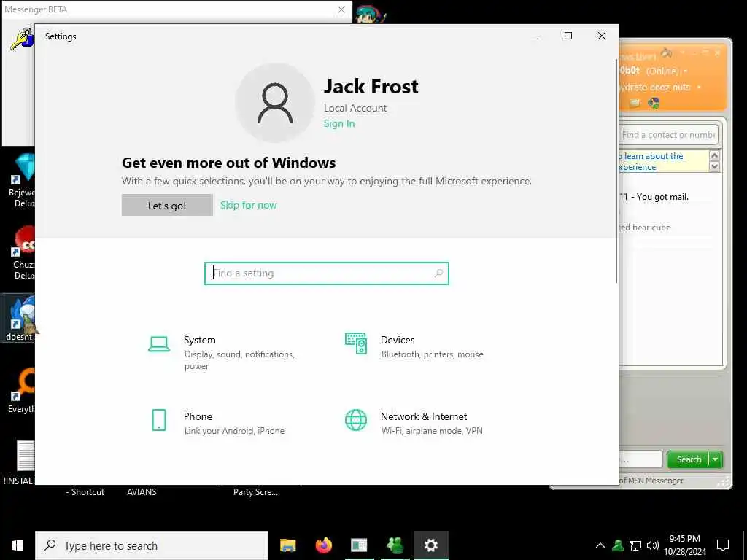Show hidden system tray icons
Screen dimensions: 747x560
(600, 545)
